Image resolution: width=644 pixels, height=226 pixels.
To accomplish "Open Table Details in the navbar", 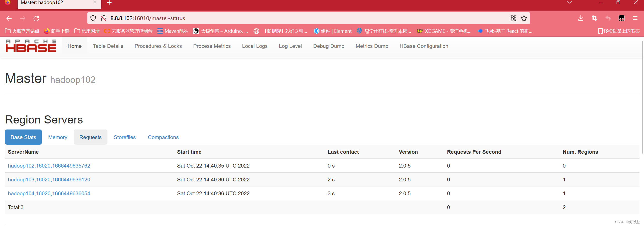I will [108, 46].
